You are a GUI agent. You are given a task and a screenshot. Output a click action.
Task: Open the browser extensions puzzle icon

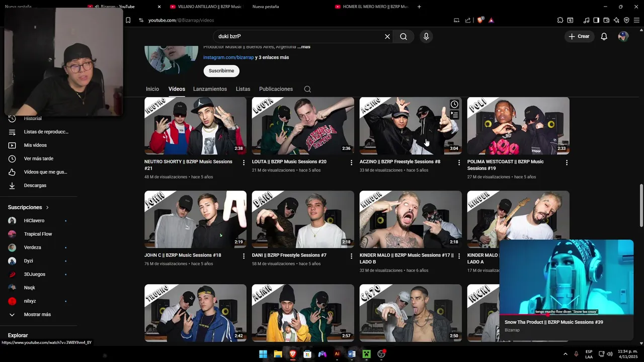tap(560, 20)
